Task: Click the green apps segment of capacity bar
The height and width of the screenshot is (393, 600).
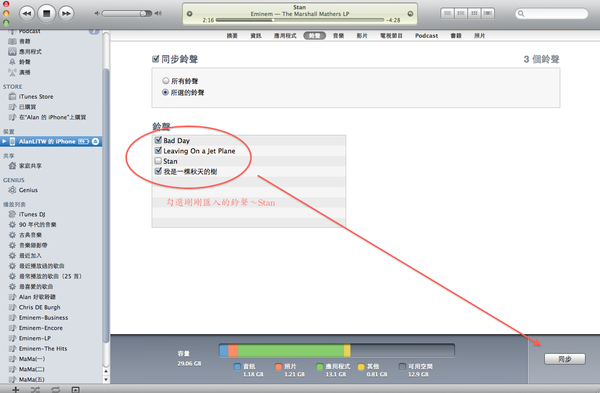Action: [291, 350]
